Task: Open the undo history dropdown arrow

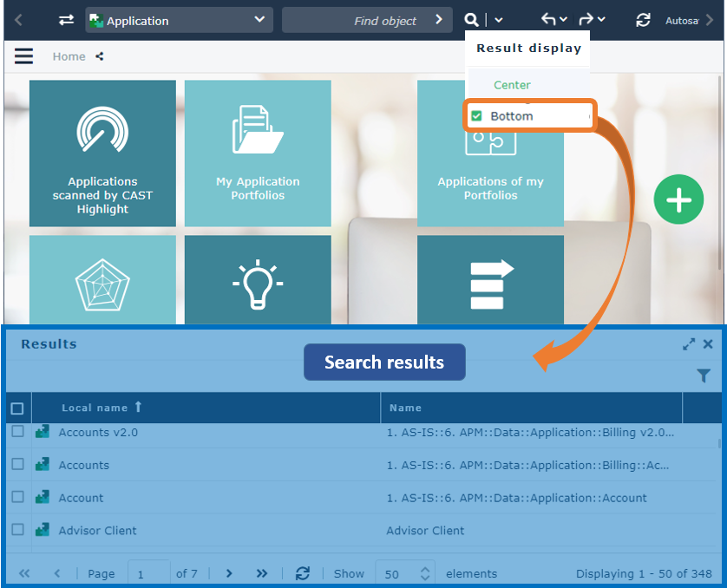Action: pos(564,20)
